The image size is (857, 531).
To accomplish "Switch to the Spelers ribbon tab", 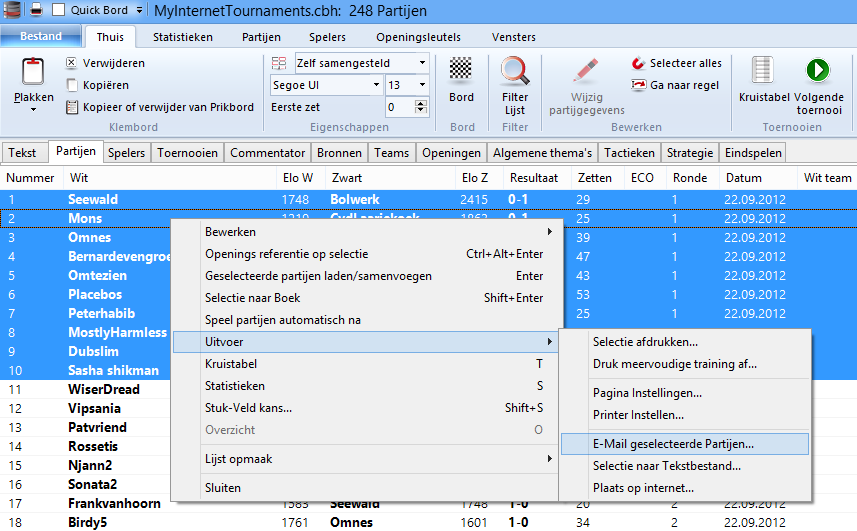I will point(327,37).
